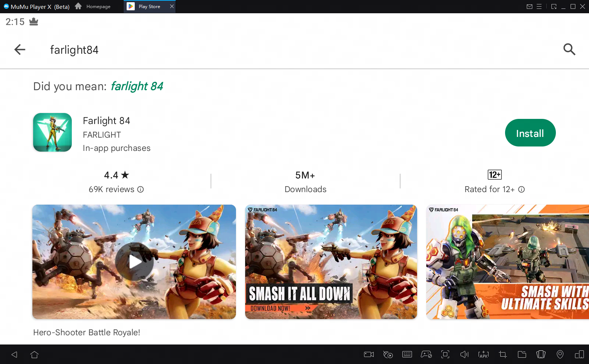589x364 pixels.
Task: Click the 4.4 star rating
Action: coord(116,175)
